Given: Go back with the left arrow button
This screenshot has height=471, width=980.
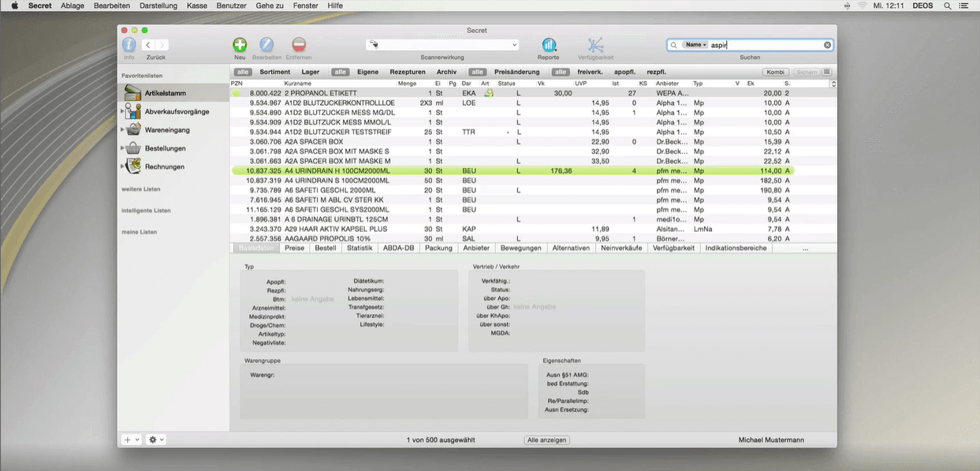Looking at the screenshot, I should pyautogui.click(x=148, y=46).
